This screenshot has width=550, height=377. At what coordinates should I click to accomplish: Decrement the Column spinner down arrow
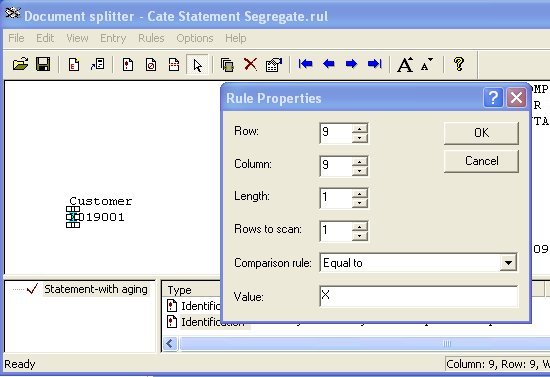point(360,171)
